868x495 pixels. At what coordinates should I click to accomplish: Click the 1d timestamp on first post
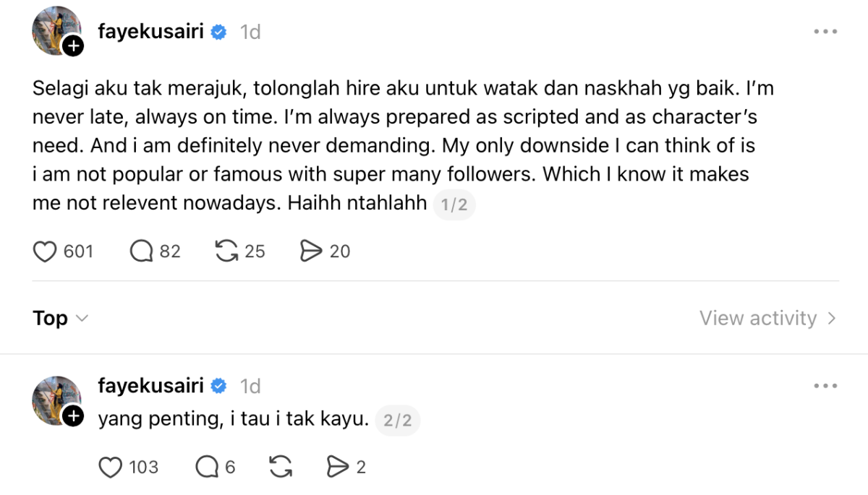(250, 33)
